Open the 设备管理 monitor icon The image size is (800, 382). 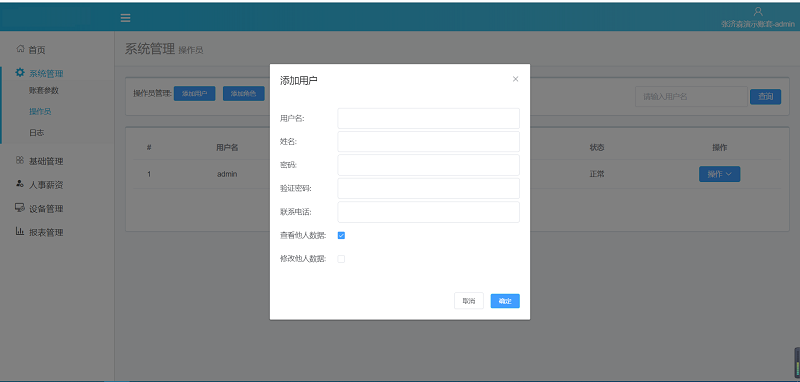pos(20,208)
